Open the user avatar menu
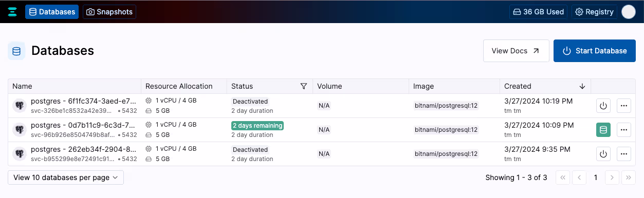This screenshot has height=198, width=644. [629, 12]
